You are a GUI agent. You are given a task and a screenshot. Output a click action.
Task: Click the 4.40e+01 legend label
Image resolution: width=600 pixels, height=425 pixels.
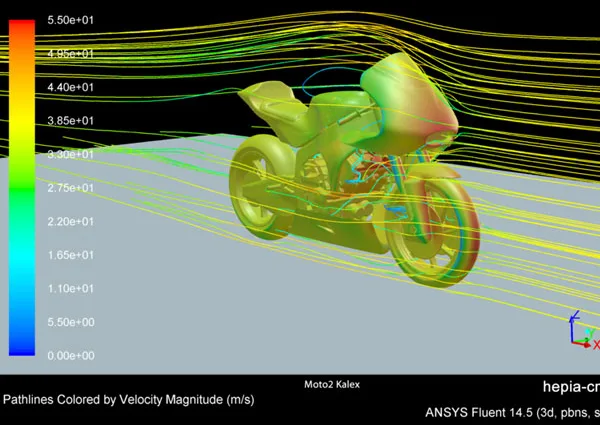pyautogui.click(x=70, y=87)
